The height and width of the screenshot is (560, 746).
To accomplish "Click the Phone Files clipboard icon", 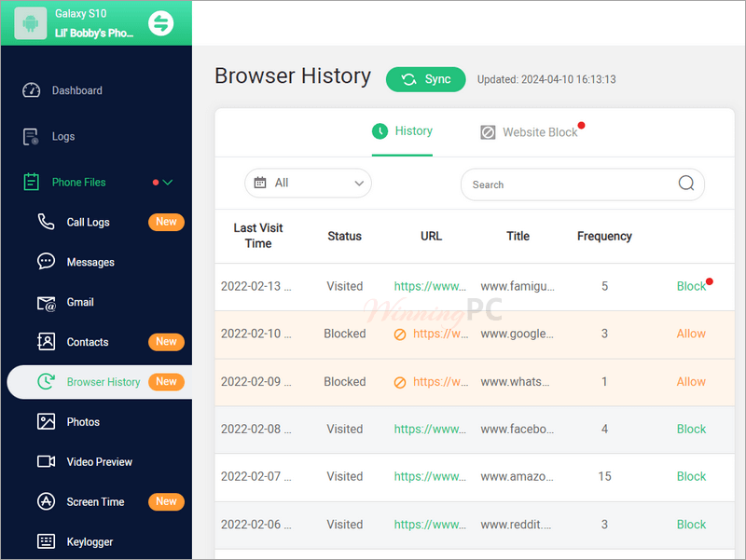I will click(x=32, y=182).
